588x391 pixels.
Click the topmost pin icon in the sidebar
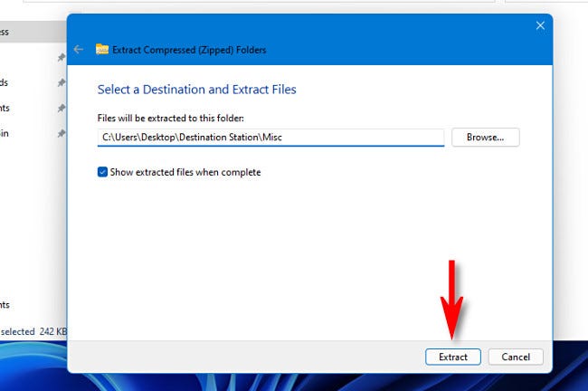pyautogui.click(x=61, y=57)
